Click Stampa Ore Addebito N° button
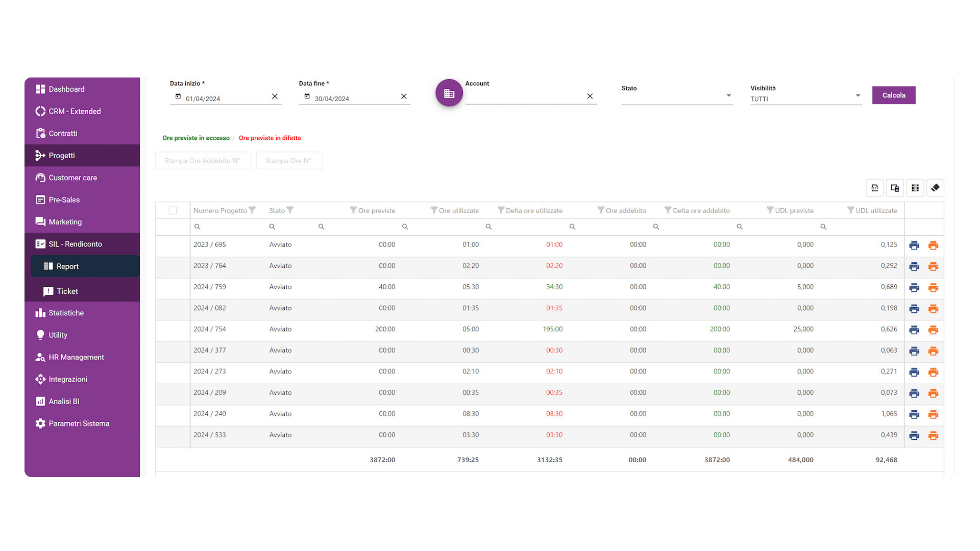Screen dimensions: 980x551 point(203,161)
